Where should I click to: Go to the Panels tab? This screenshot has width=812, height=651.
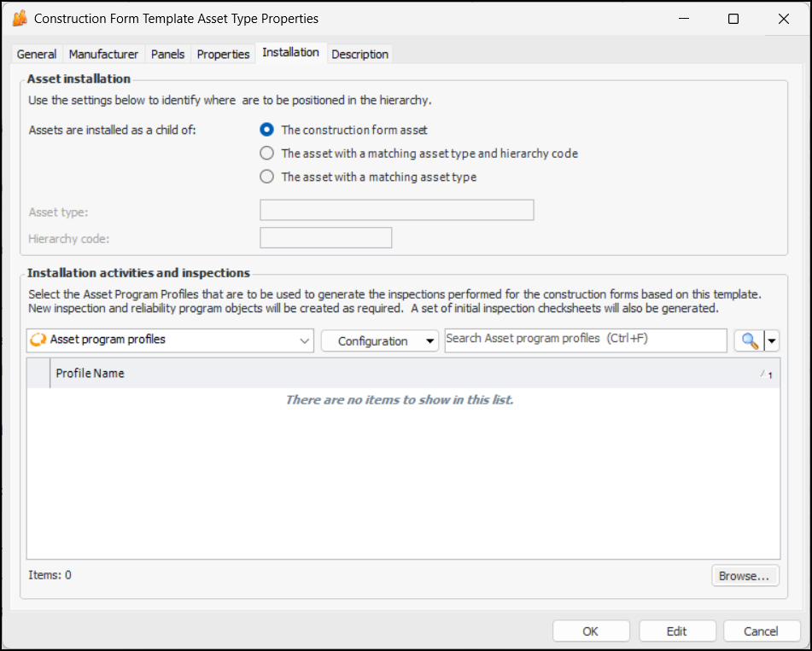(x=167, y=55)
